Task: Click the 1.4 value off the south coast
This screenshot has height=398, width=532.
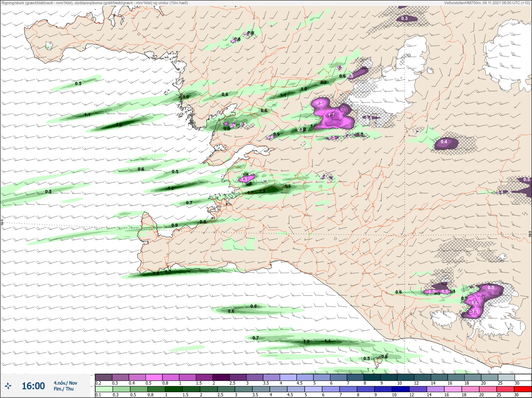Action: pyautogui.click(x=327, y=341)
